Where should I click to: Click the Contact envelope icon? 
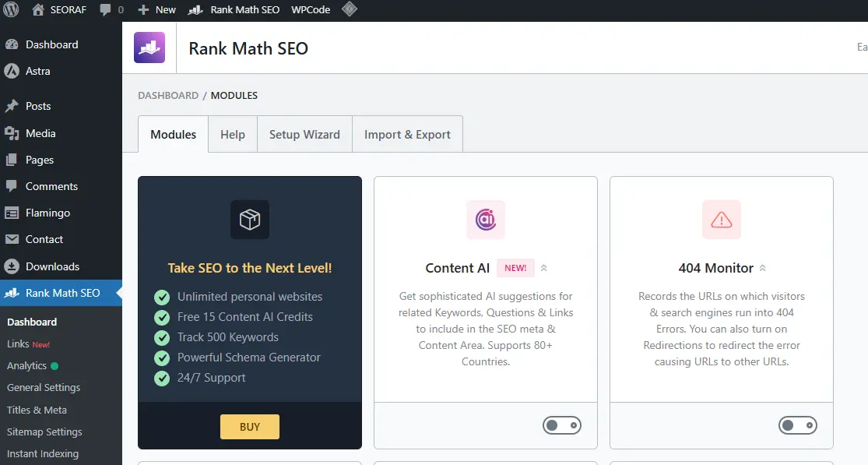coord(12,239)
